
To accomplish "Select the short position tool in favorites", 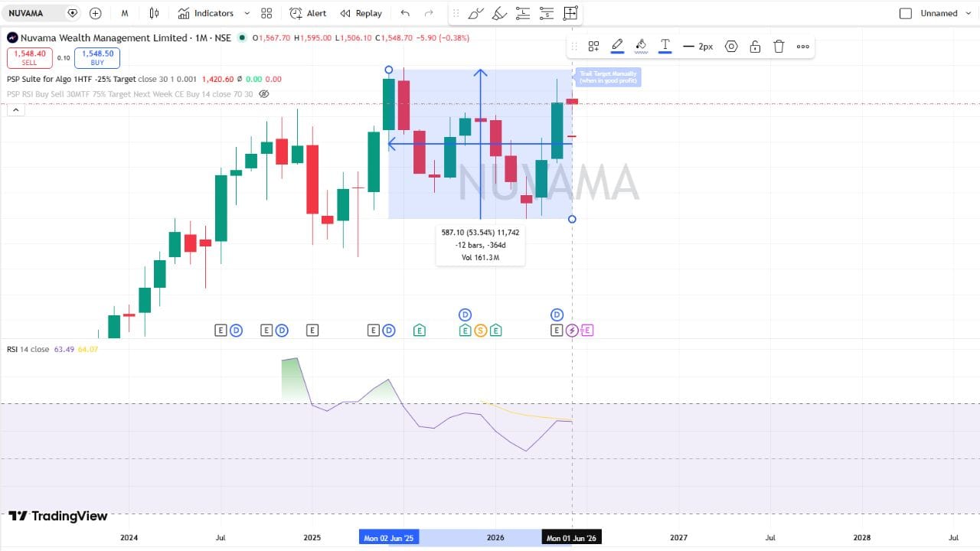I will [x=547, y=13].
